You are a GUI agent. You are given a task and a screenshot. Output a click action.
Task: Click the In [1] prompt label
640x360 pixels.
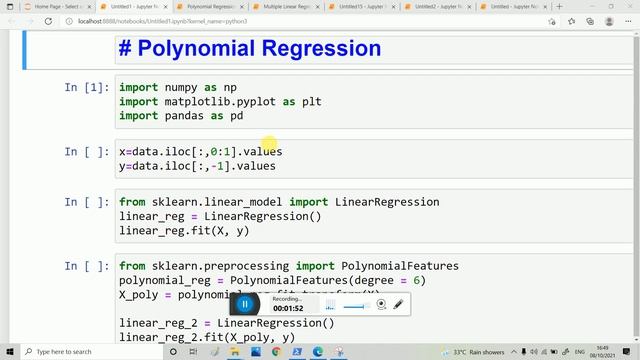(x=87, y=87)
